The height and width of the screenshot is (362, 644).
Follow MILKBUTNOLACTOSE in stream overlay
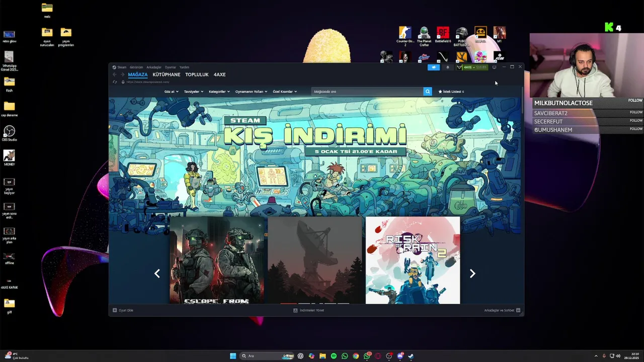coord(635,101)
